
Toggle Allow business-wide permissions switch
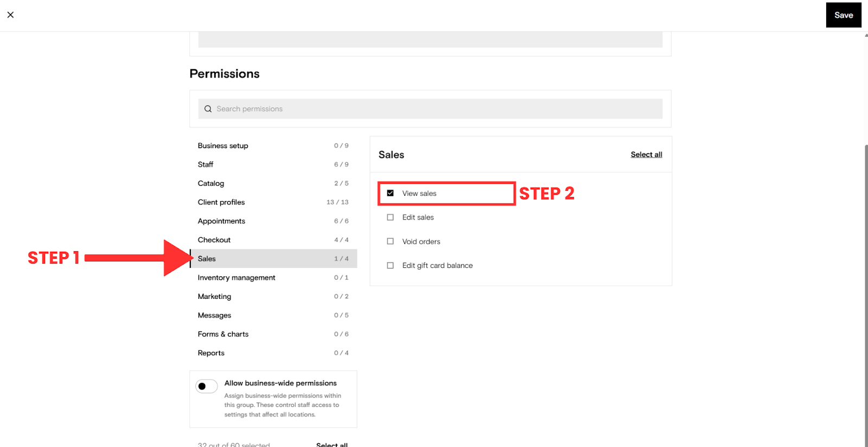[207, 386]
